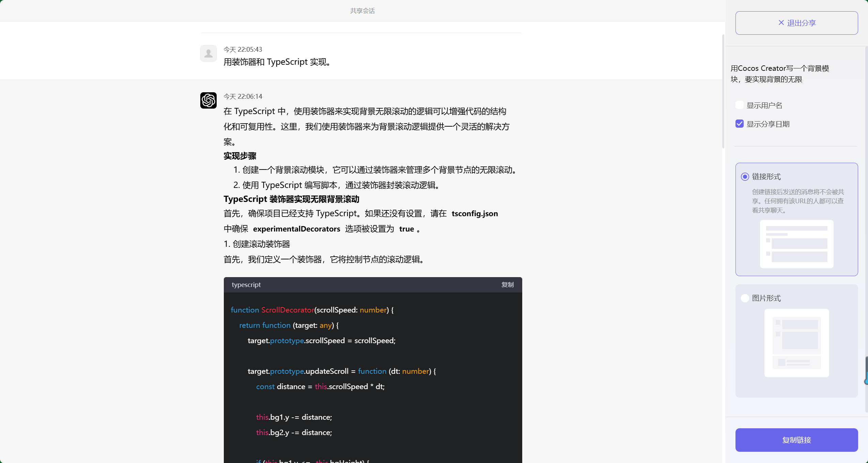Click the ChatGPT logo avatar icon
Viewport: 868px width, 463px height.
(x=208, y=100)
